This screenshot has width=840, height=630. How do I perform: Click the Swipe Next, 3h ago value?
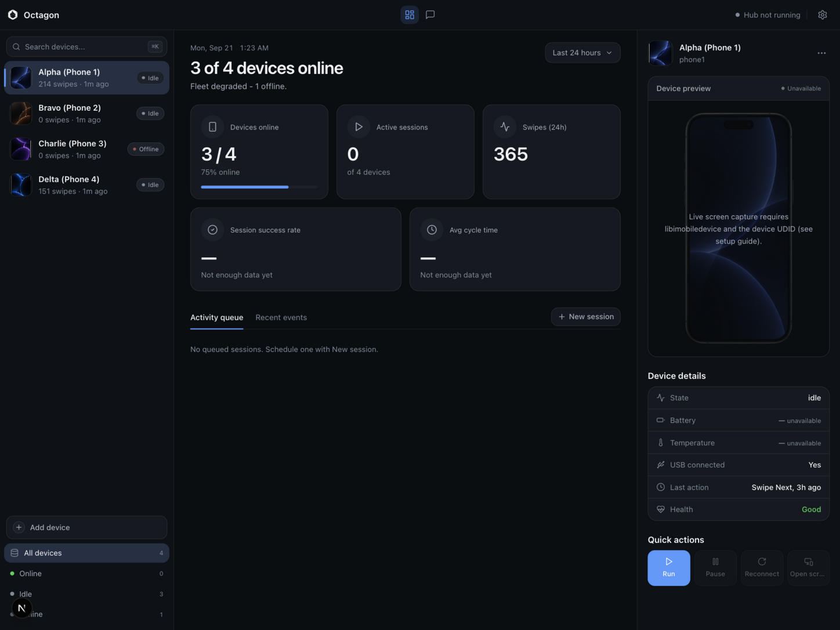pos(786,487)
